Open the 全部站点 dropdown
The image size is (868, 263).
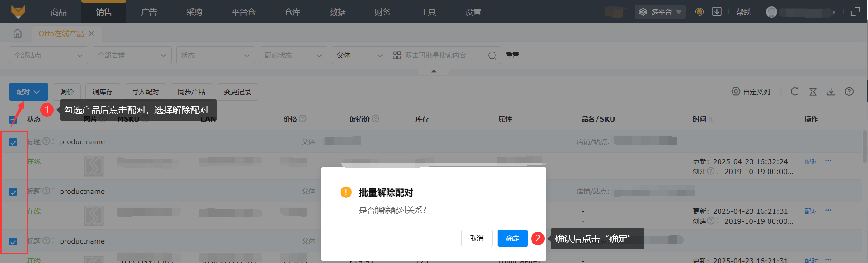[48, 56]
